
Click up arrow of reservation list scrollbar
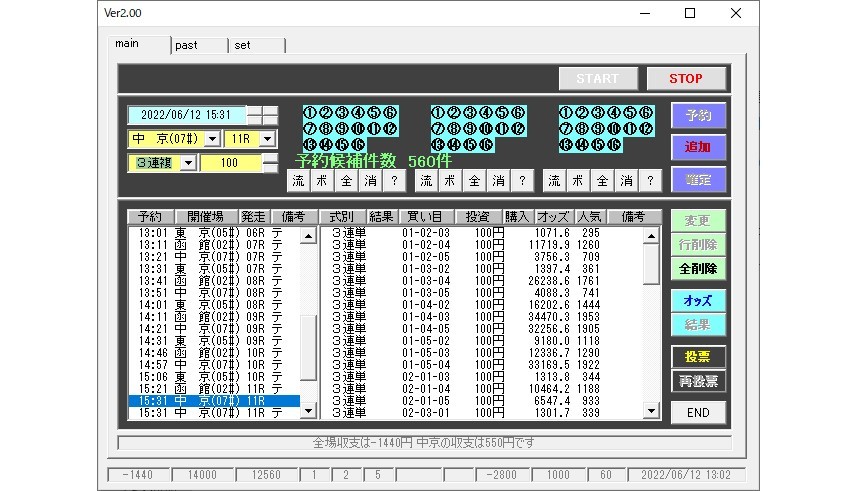pyautogui.click(x=308, y=236)
